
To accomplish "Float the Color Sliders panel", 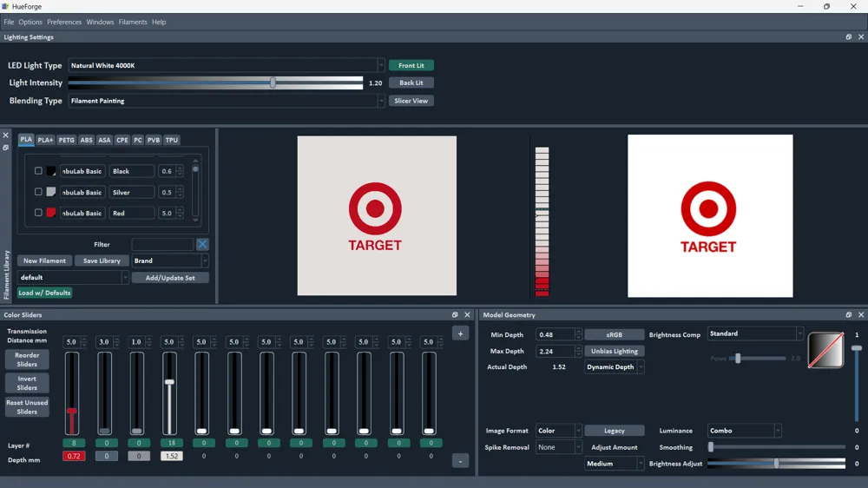I will pos(455,314).
